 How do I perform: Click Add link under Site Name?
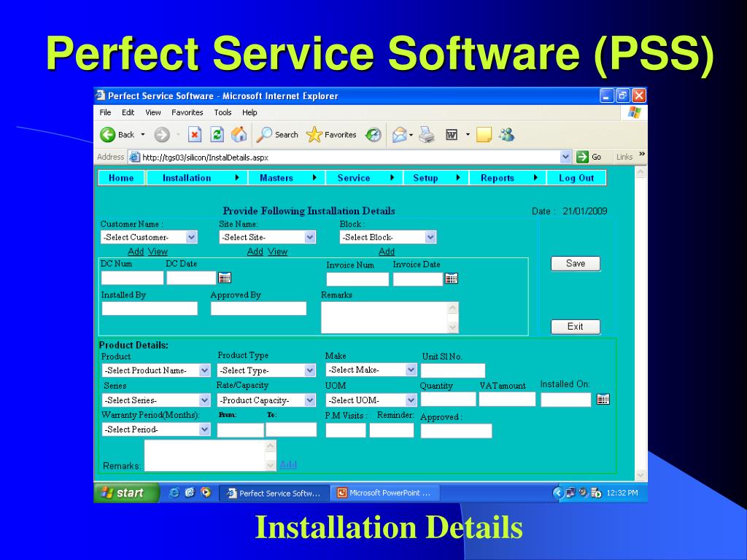(x=255, y=252)
